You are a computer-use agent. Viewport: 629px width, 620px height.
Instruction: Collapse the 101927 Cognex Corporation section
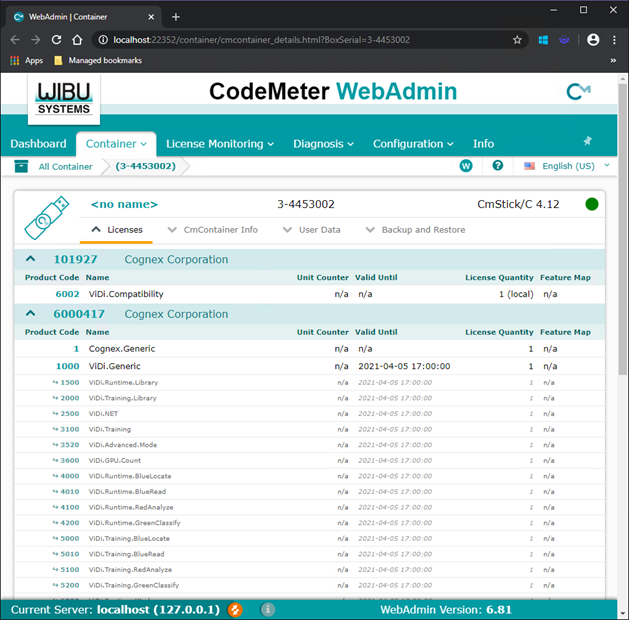click(x=30, y=260)
